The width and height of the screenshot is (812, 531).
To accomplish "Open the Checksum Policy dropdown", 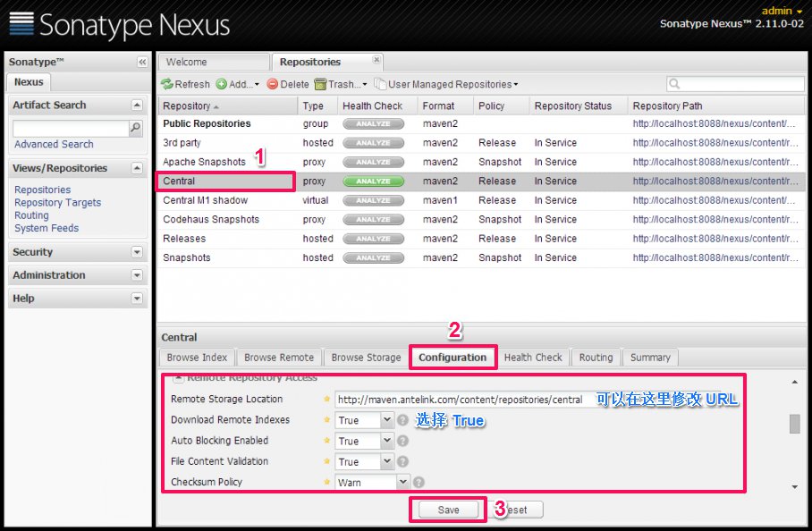I will pyautogui.click(x=403, y=483).
